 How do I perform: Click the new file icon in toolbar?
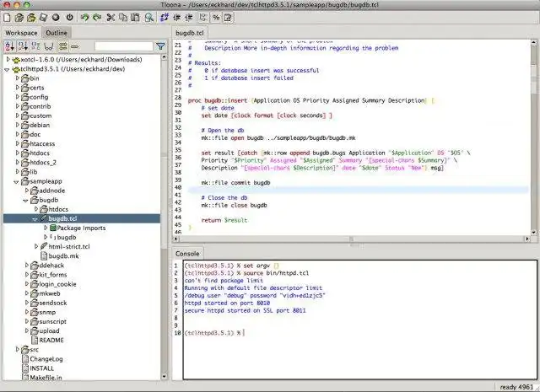point(7,17)
